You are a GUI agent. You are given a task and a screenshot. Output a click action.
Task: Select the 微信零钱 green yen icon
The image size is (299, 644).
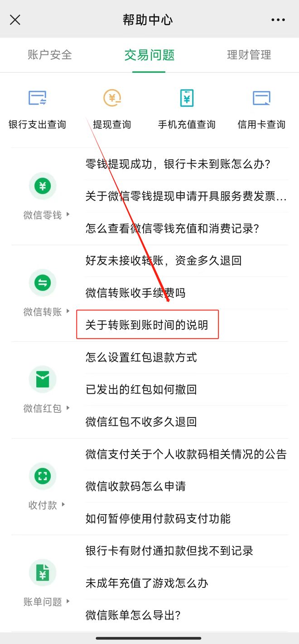[43, 186]
